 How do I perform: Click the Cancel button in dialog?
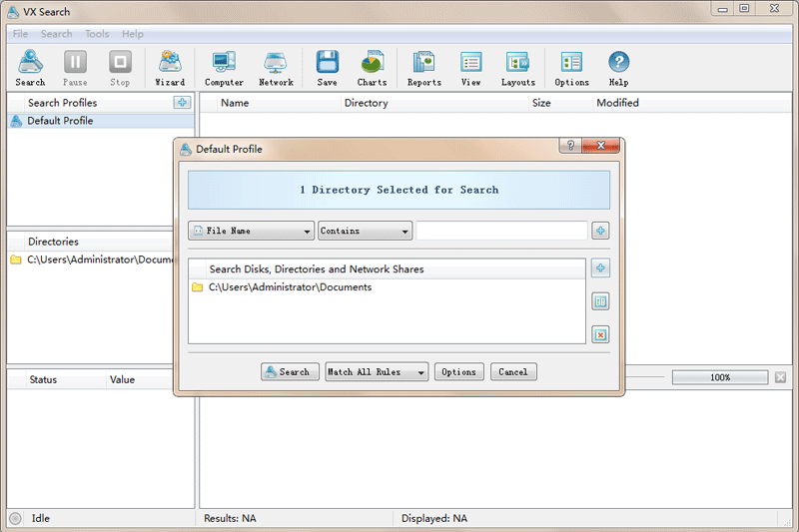[513, 372]
